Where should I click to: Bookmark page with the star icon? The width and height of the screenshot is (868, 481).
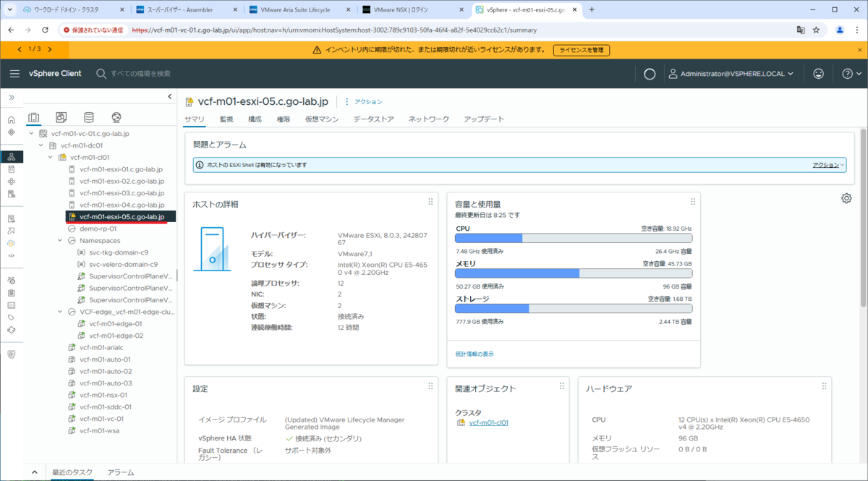[x=816, y=30]
